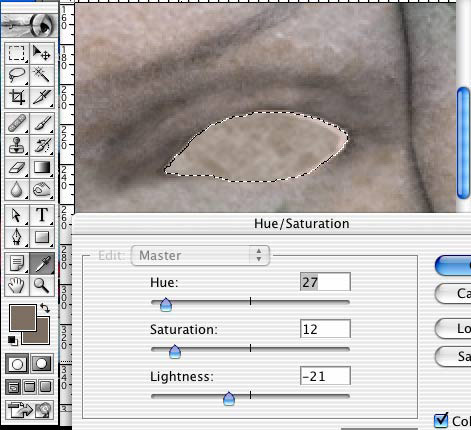Activate the Hand tool

coord(17,285)
